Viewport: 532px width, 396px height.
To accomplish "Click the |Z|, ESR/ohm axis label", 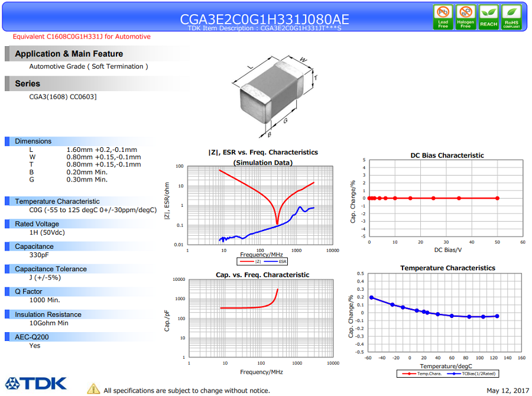I will 167,201.
